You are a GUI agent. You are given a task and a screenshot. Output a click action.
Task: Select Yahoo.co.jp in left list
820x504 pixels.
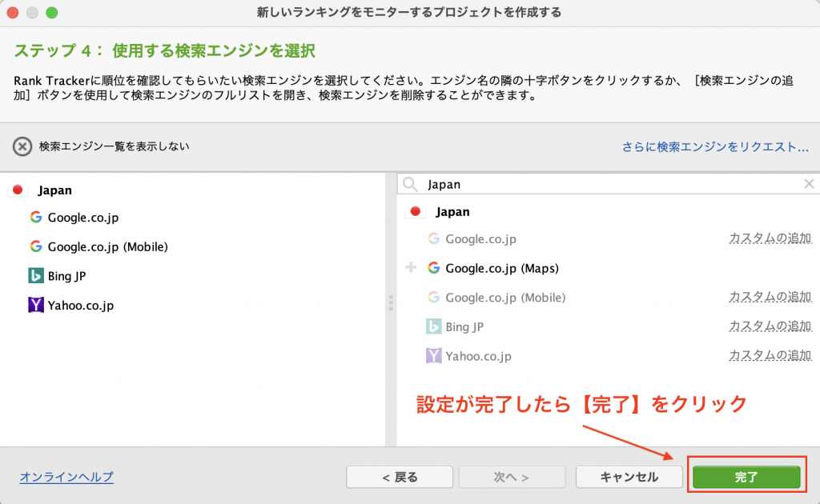[81, 305]
